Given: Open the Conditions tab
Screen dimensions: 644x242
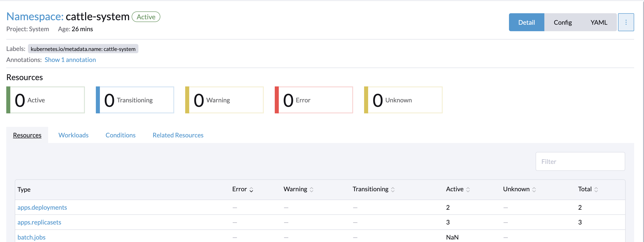Looking at the screenshot, I should (x=120, y=135).
